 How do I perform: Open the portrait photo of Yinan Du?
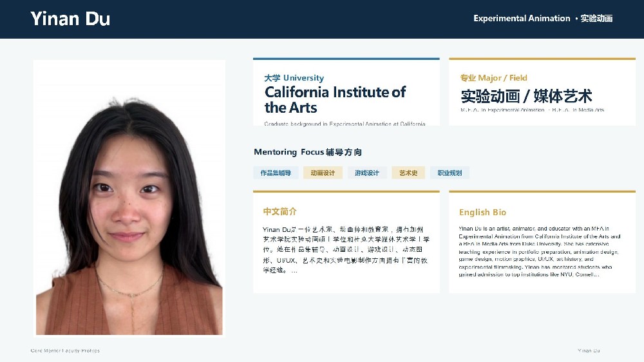coord(129,198)
